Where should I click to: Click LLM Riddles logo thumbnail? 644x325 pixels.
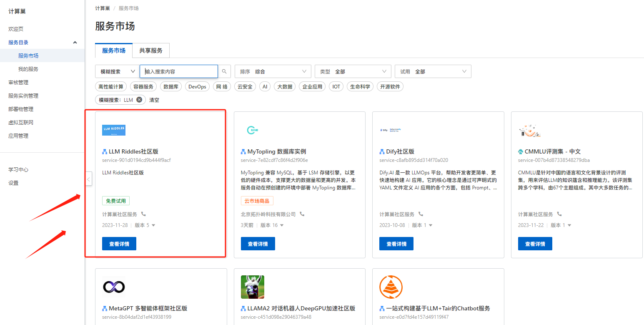(114, 130)
